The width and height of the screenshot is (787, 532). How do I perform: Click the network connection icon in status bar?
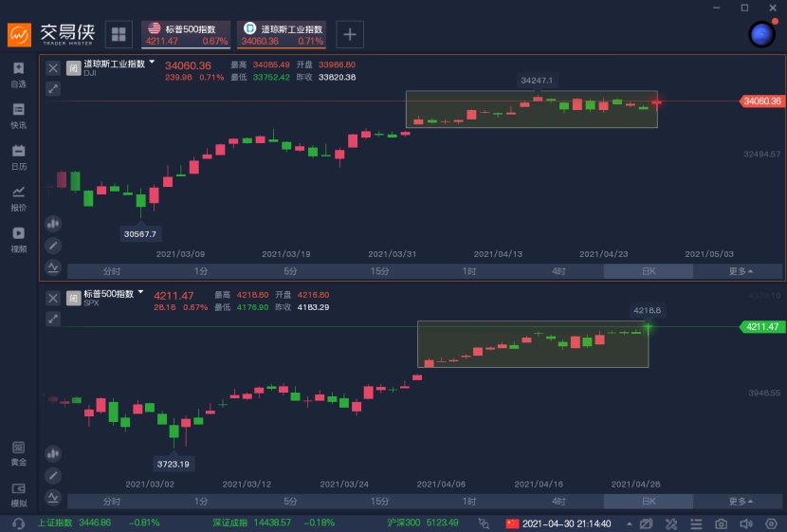(x=484, y=523)
